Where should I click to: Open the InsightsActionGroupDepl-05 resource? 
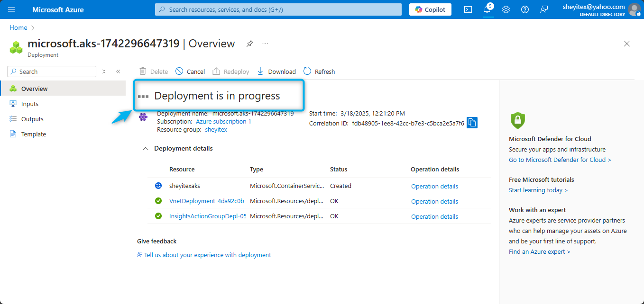[x=208, y=216]
